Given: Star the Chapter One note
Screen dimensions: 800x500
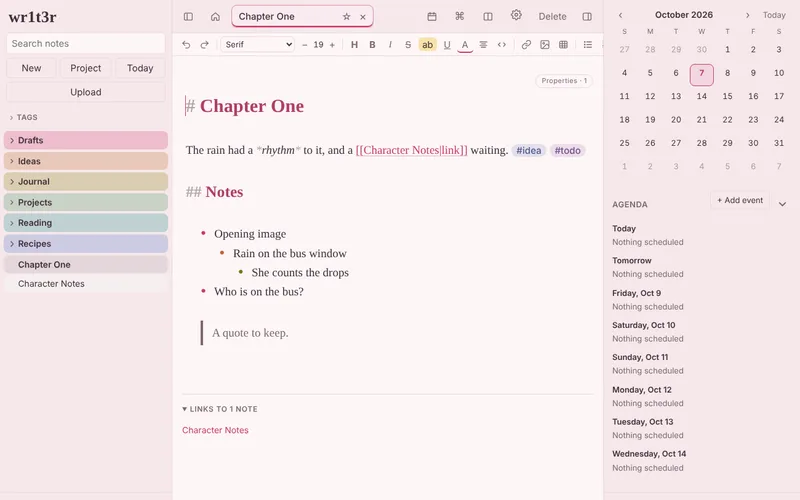Looking at the screenshot, I should tap(346, 16).
